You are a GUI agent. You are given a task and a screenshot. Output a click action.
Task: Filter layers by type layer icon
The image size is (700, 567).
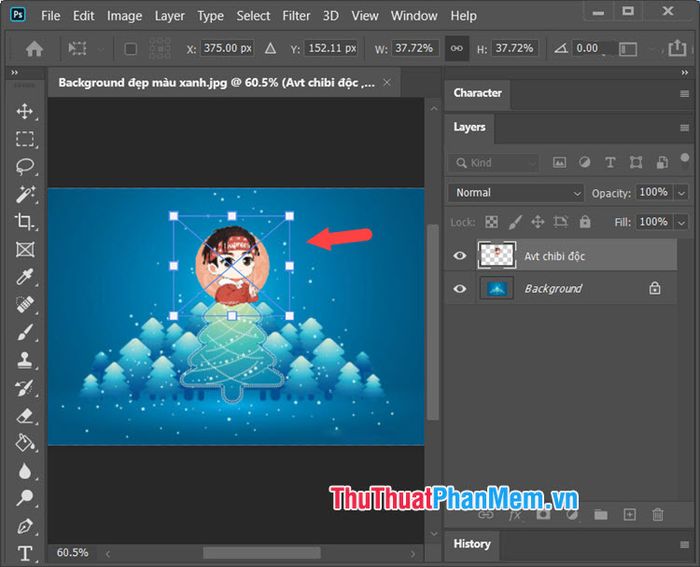pos(610,163)
